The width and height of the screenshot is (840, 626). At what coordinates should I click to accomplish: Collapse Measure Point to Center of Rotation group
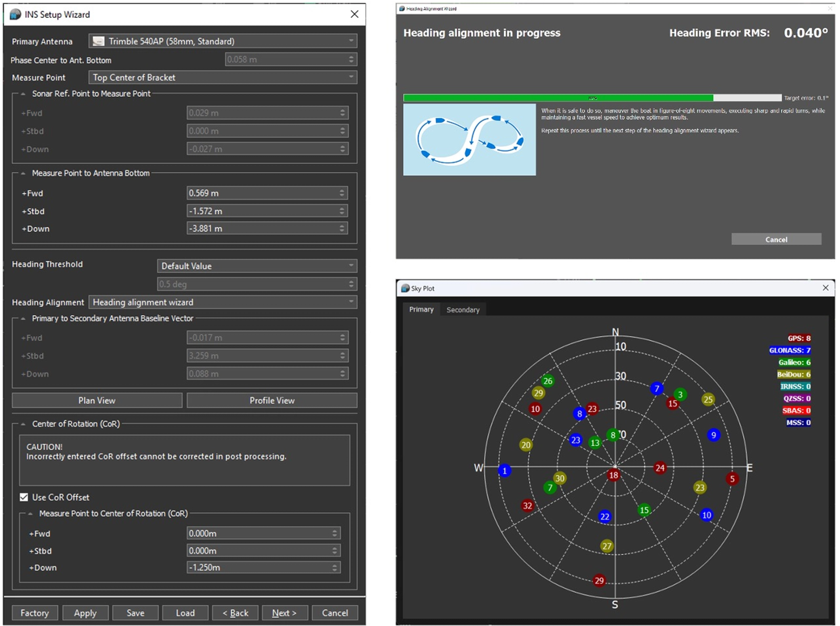(x=30, y=513)
